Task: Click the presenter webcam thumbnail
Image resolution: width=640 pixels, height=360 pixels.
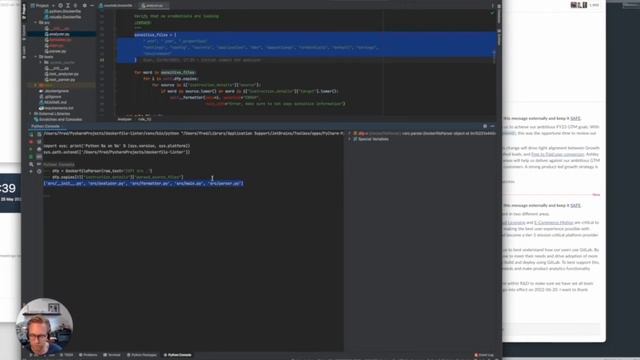Action: point(44,327)
